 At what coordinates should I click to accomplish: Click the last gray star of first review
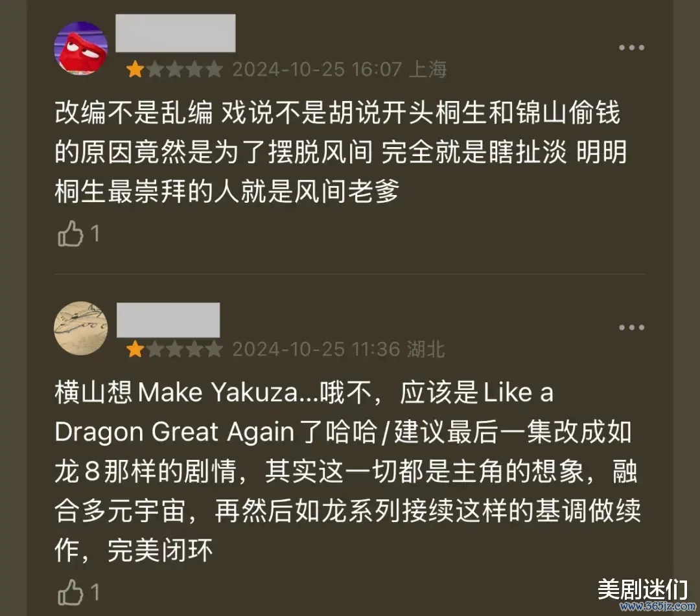click(x=215, y=69)
